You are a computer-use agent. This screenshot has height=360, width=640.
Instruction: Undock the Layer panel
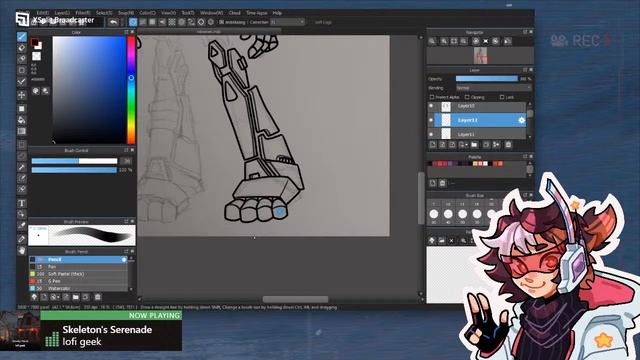(525, 70)
